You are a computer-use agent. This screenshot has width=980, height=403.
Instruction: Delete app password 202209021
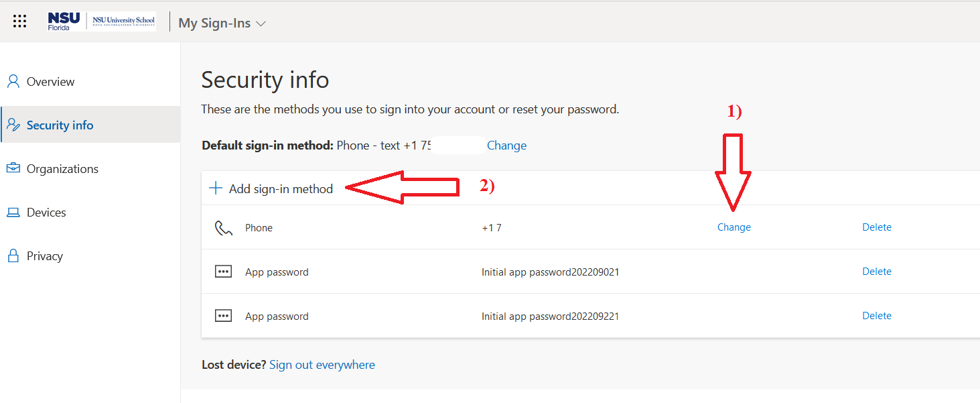click(876, 271)
